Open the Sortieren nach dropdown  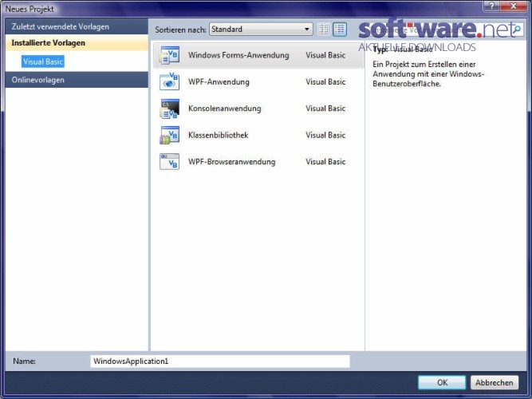[261, 30]
